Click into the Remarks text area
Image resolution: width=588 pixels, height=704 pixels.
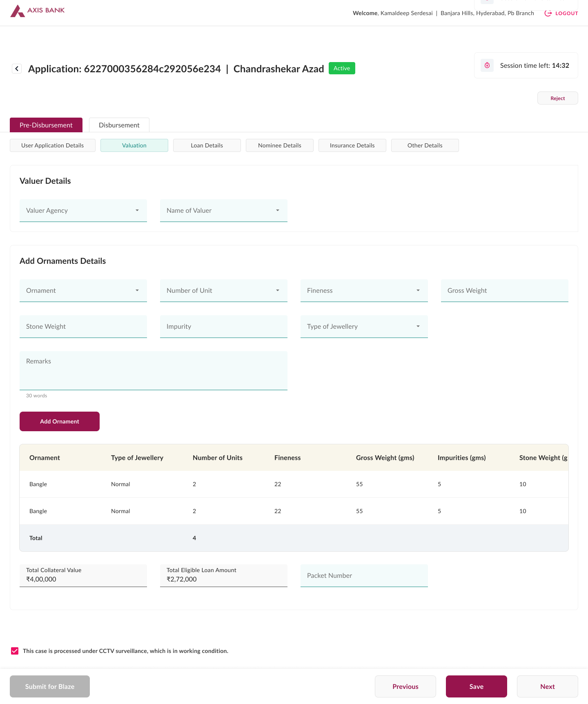coord(154,371)
